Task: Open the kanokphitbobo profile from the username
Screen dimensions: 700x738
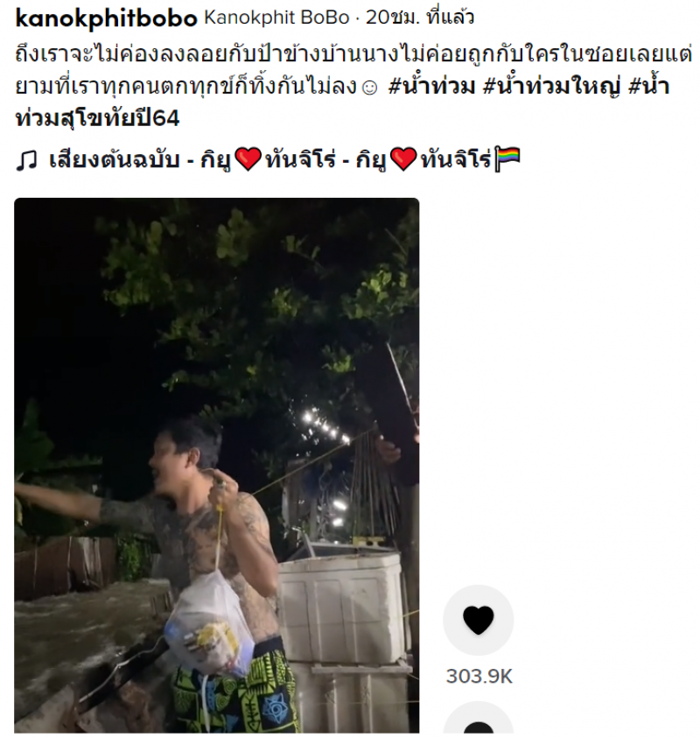Action: (107, 18)
